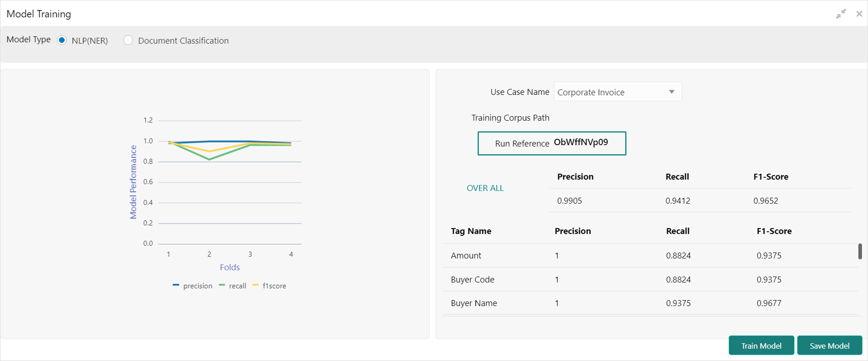Click the blue precision legend swatch
868x361 pixels.
[176, 285]
